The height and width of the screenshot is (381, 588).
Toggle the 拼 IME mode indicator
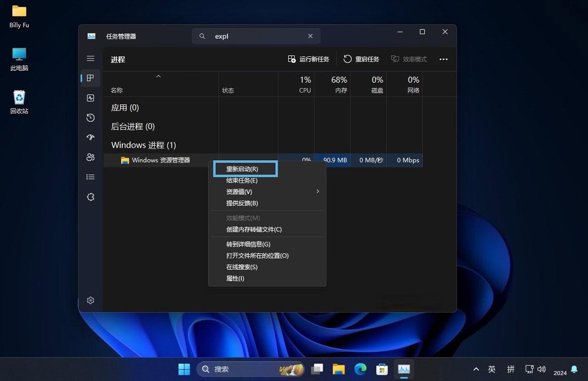511,369
